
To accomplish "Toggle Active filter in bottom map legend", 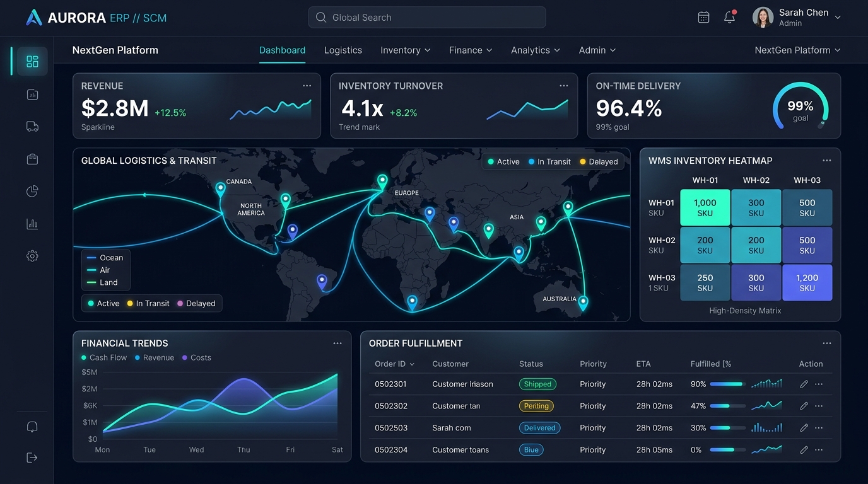I will tap(103, 303).
